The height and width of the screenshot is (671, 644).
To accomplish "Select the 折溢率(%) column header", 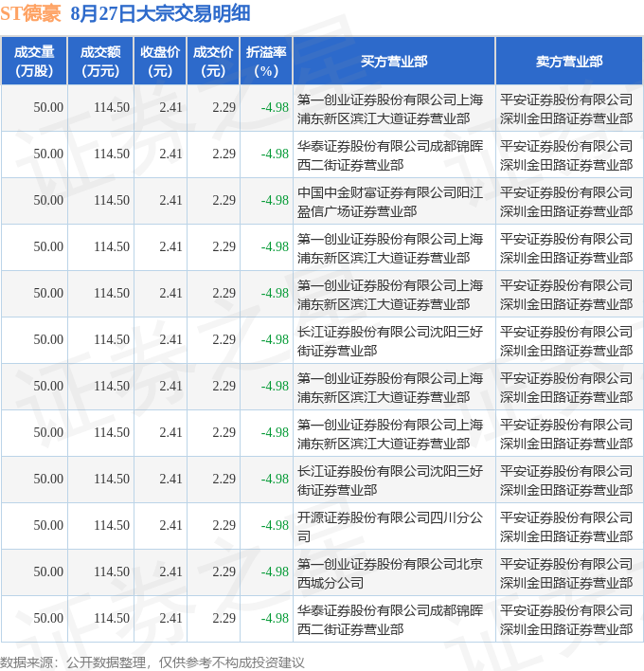I will [x=266, y=62].
